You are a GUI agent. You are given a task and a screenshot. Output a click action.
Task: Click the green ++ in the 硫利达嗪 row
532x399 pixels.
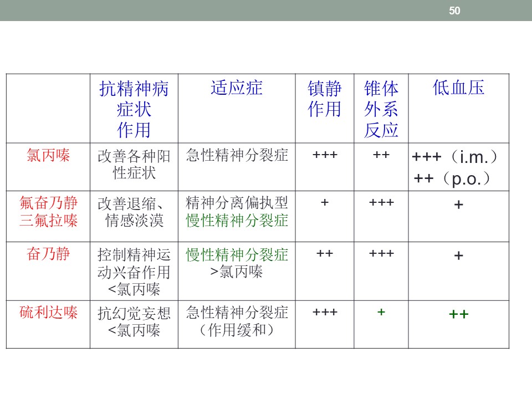[x=458, y=314]
